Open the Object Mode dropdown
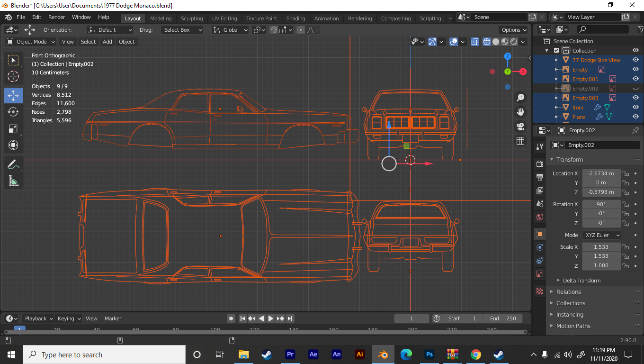Screen dimensions: 644x364 pos(31,42)
